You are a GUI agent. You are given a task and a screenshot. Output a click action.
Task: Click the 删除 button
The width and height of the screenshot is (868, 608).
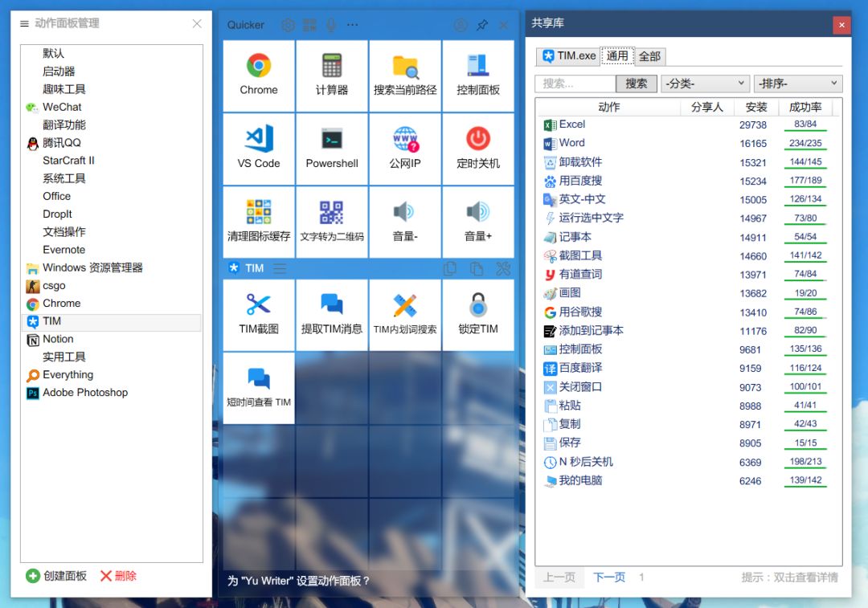[x=118, y=576]
